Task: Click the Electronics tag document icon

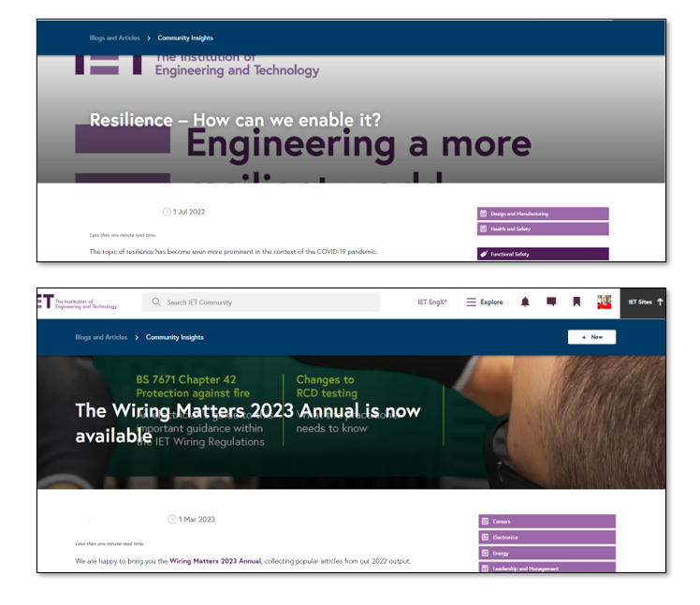Action: (486, 537)
